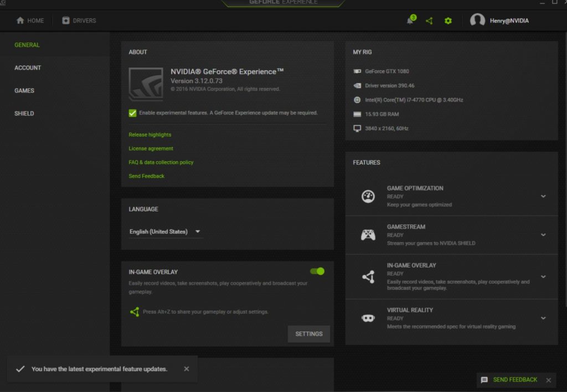Click the CPU chip icon in My Rig

click(x=357, y=100)
